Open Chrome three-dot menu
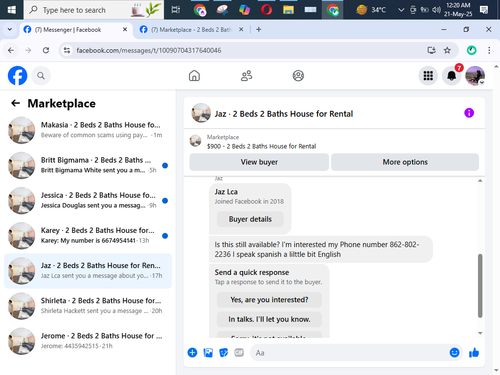 tap(489, 50)
